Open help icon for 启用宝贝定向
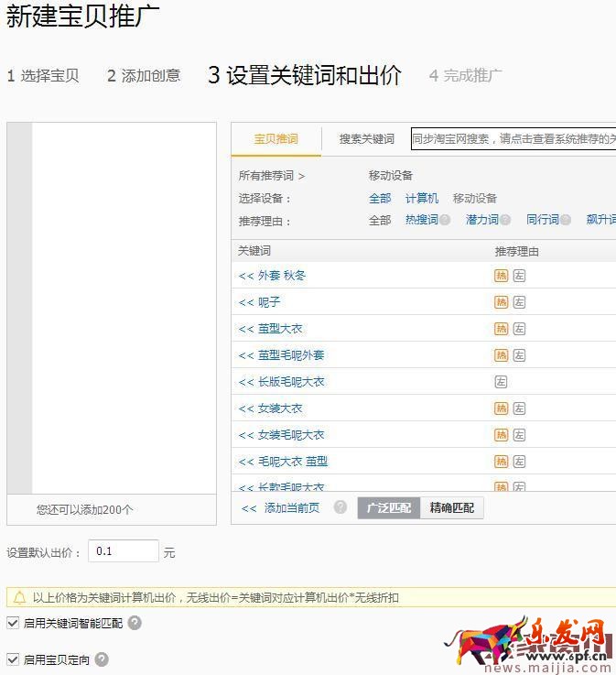The image size is (616, 675). tap(102, 659)
